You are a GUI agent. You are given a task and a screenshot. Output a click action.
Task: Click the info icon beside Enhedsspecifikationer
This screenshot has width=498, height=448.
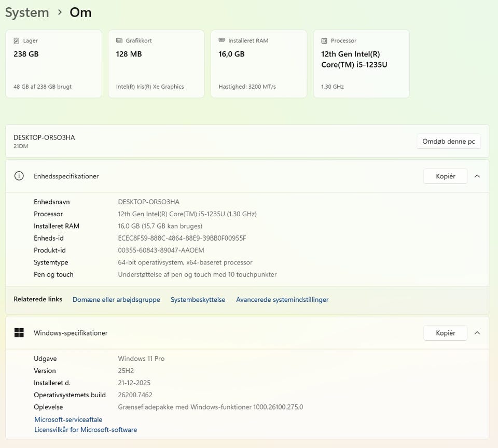19,176
